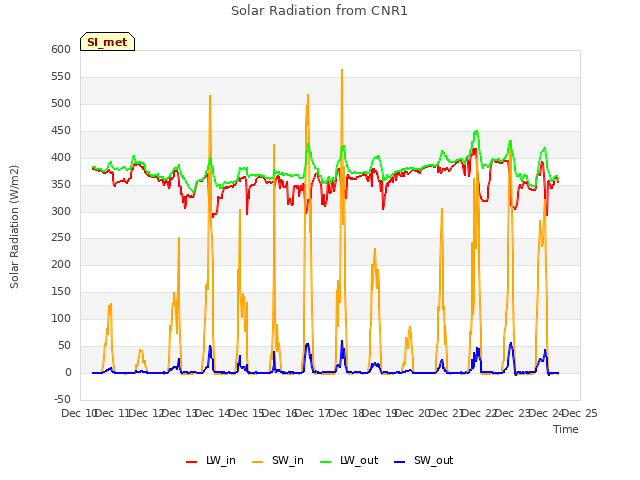The height and width of the screenshot is (480, 640).
Task: Click the tallest orange SW_in peak near 565
Action: pyautogui.click(x=342, y=70)
